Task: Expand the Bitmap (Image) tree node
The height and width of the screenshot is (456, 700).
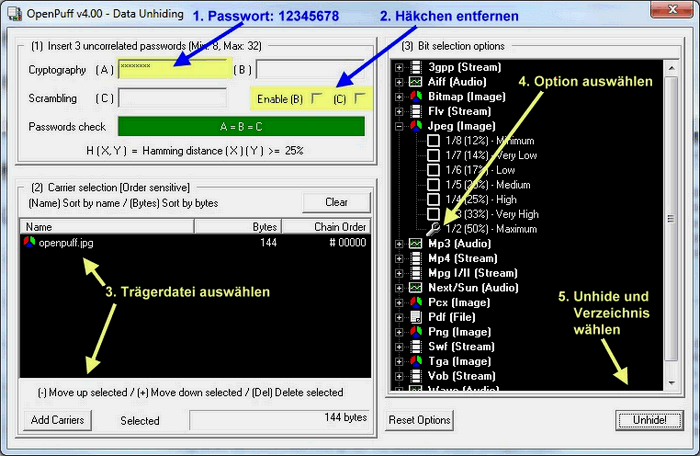Action: click(x=399, y=97)
